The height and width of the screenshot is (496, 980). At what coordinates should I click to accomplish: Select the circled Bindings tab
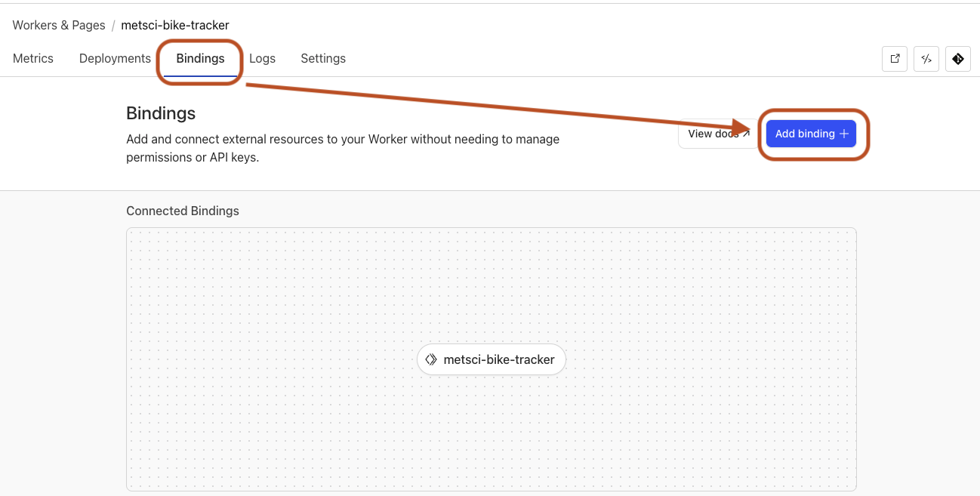[x=199, y=58]
